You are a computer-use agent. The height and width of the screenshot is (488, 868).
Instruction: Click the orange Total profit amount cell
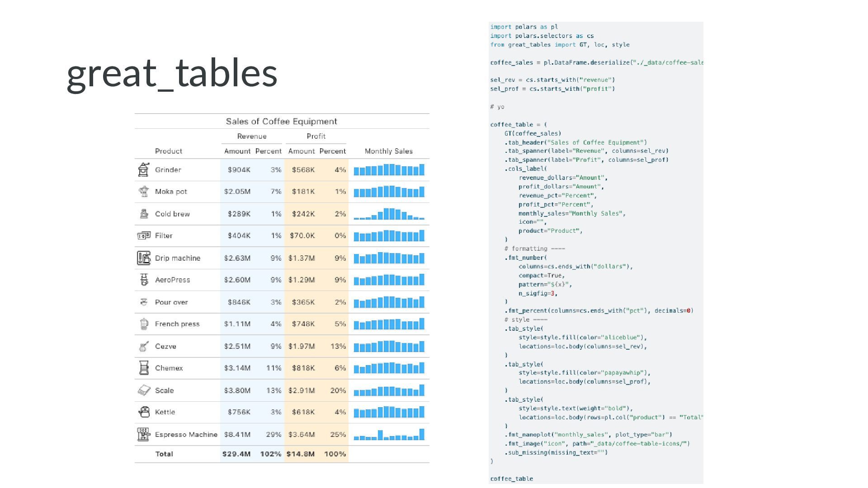coord(301,454)
